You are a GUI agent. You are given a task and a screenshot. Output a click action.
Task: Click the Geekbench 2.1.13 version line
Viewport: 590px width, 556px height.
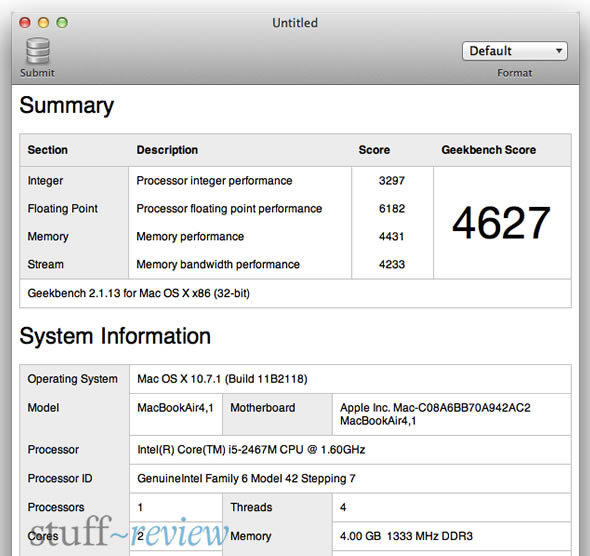click(x=138, y=293)
